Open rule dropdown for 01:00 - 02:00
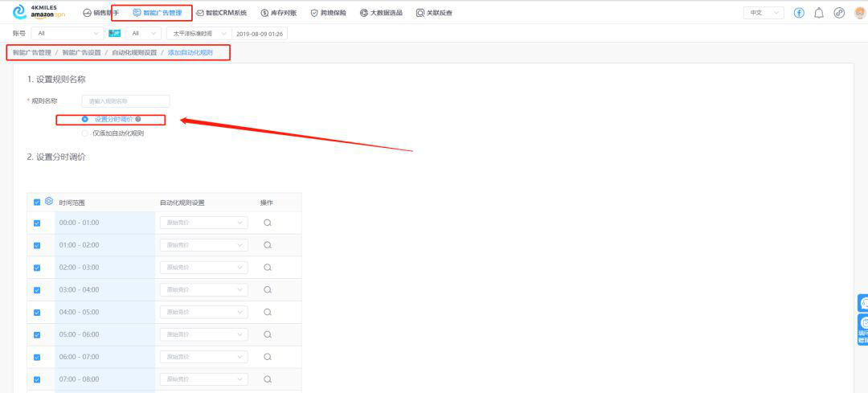The height and width of the screenshot is (393, 868). [204, 245]
